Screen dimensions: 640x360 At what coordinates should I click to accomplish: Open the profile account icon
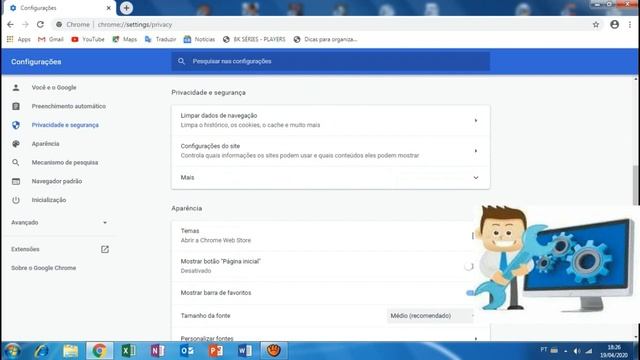[x=614, y=24]
